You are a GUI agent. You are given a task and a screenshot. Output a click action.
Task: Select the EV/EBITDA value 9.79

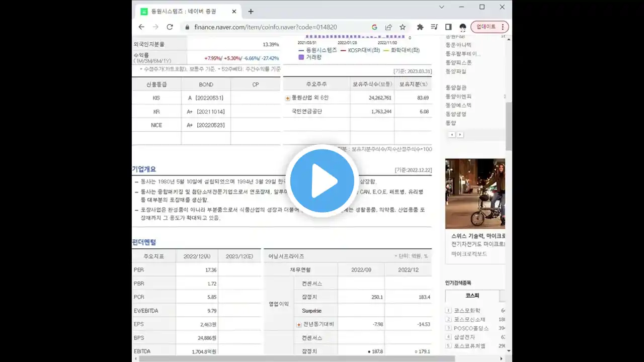click(x=212, y=311)
